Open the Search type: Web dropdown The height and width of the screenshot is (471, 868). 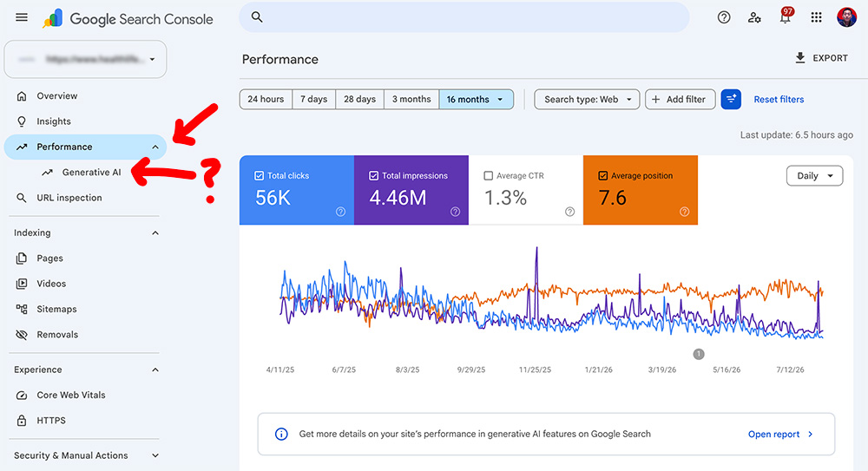[x=587, y=99]
